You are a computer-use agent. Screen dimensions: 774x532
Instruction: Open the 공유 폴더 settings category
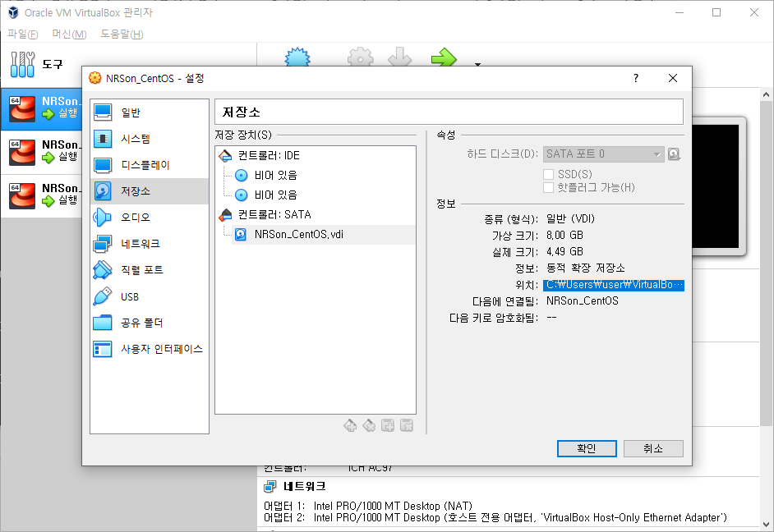point(150,323)
